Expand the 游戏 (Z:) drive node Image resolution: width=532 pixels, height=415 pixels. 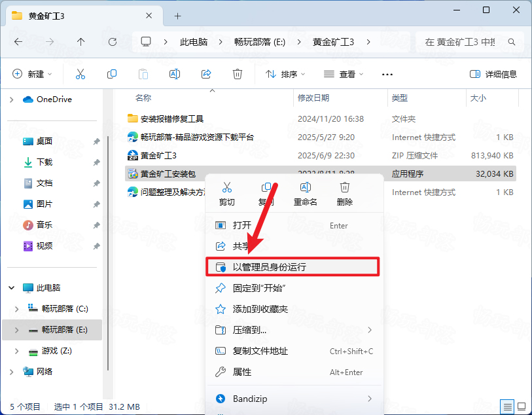16,351
